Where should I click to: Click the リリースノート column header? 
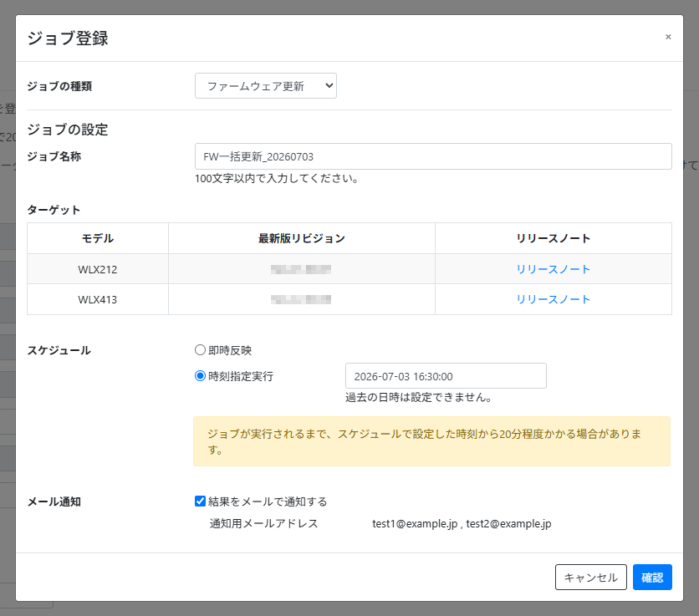[554, 238]
